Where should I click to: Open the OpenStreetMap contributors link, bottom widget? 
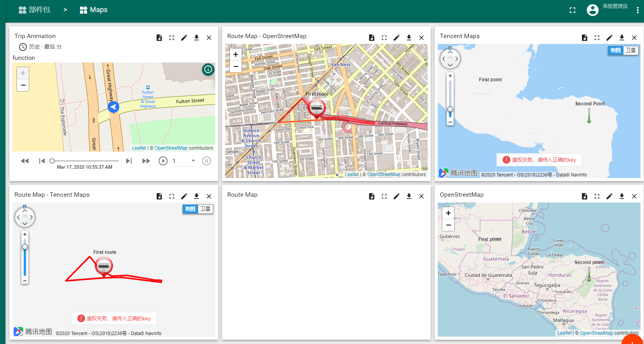[596, 333]
